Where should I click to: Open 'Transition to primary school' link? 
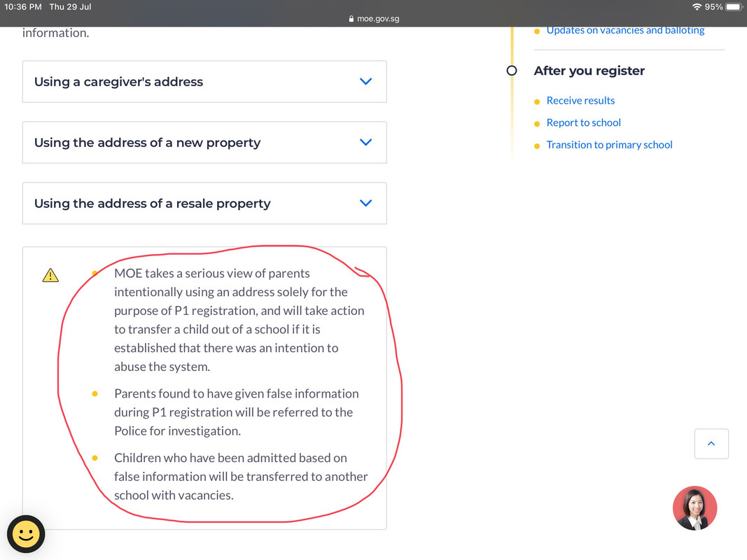pyautogui.click(x=609, y=145)
